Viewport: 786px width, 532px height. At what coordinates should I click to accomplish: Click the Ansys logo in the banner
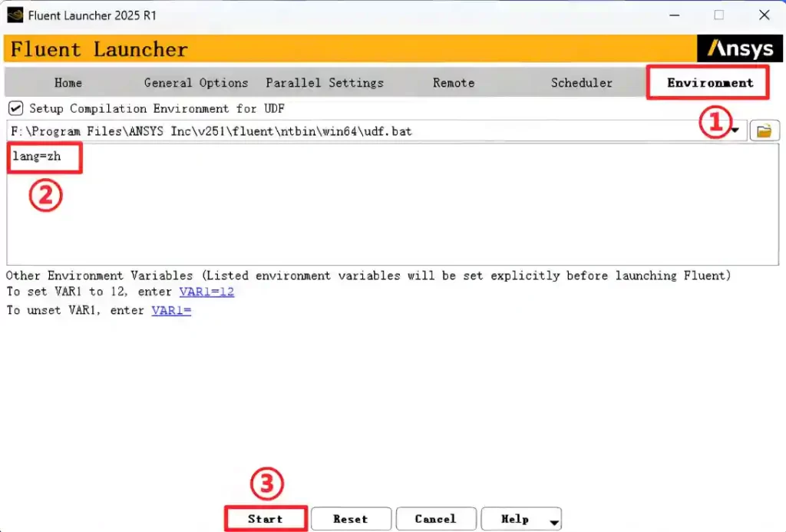coord(740,49)
